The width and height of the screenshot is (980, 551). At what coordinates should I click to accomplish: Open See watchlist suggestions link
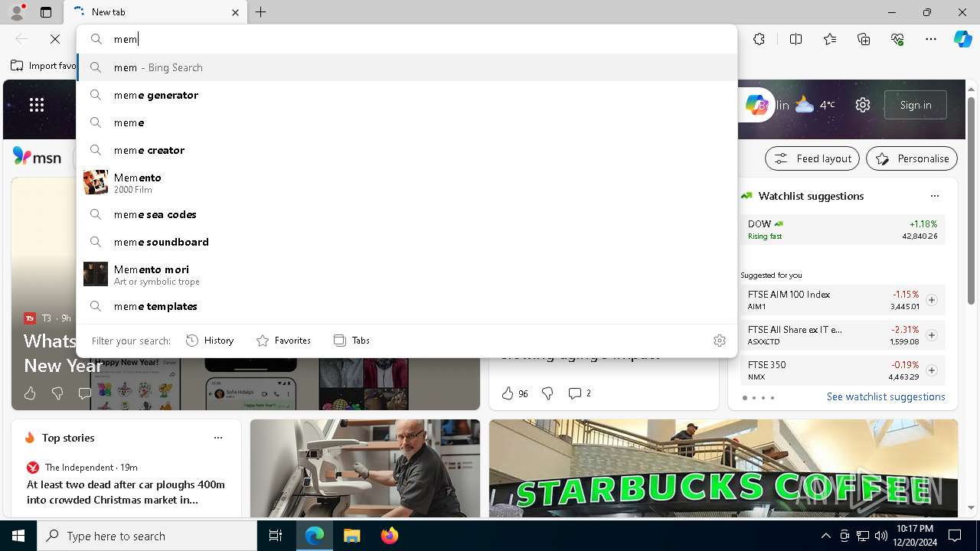coord(886,396)
